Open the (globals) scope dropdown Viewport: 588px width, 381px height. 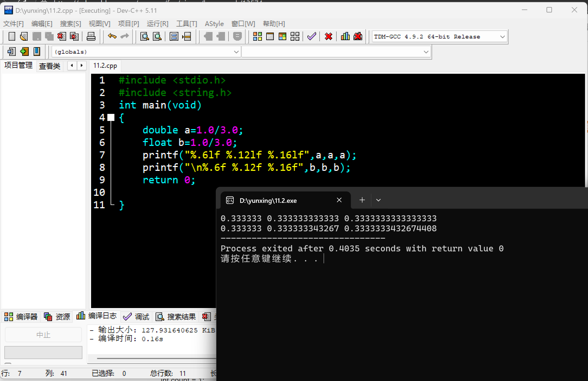click(x=236, y=52)
